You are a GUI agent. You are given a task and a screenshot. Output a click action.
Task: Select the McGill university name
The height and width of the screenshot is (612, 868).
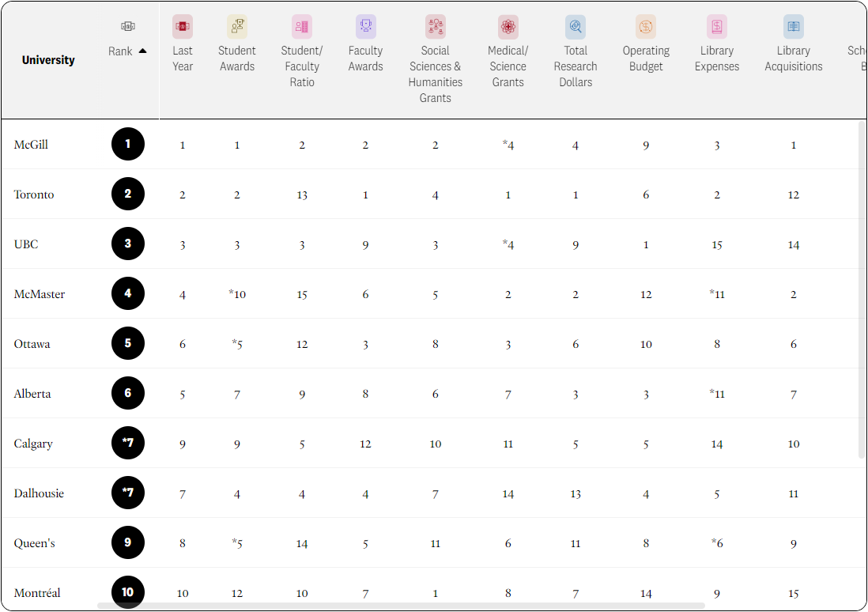pyautogui.click(x=31, y=145)
